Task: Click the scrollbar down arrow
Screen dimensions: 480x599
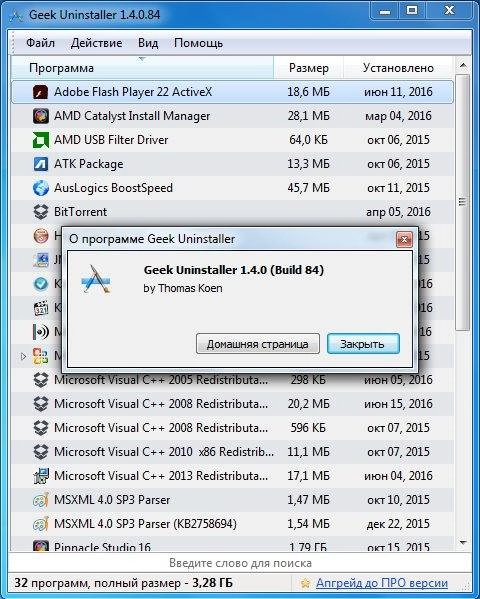Action: (463, 542)
